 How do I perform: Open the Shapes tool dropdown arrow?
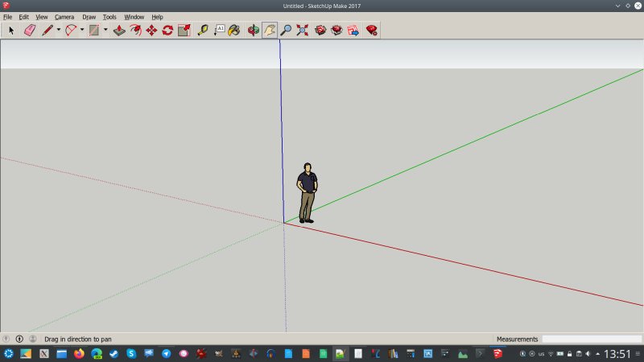click(x=105, y=30)
